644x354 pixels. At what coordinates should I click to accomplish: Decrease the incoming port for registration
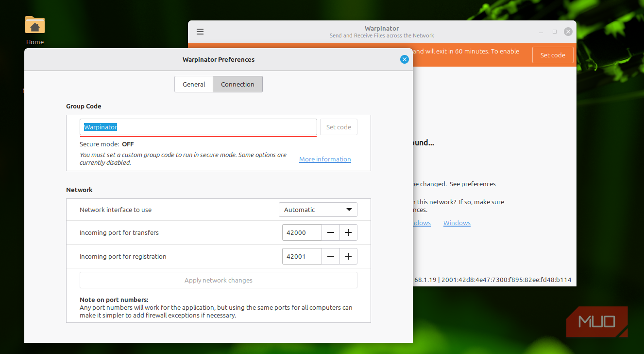pyautogui.click(x=331, y=256)
